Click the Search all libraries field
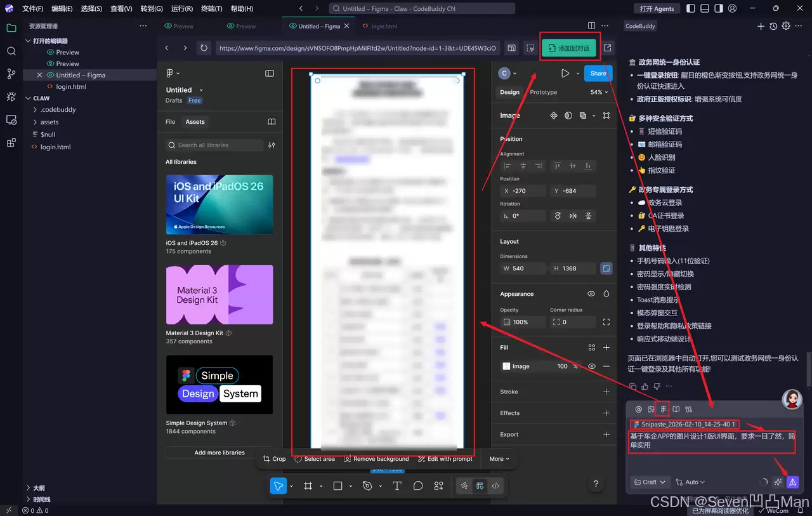Screen dimensions: 812x516 pos(214,145)
